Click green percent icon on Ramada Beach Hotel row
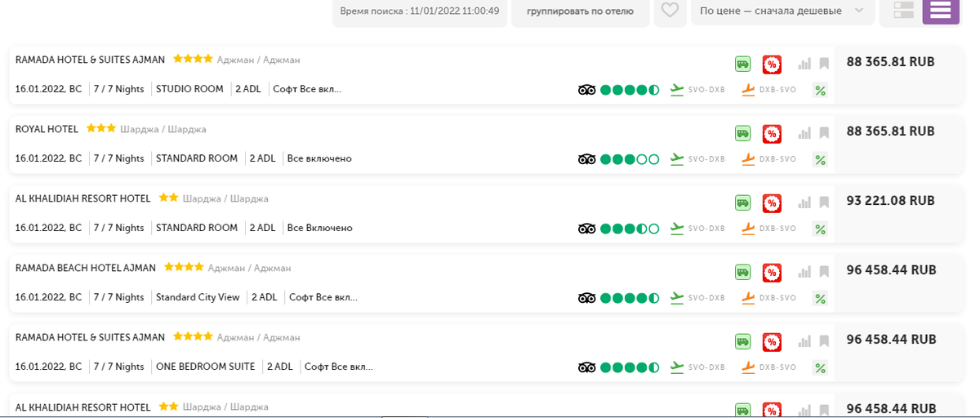The image size is (980, 418). point(820,299)
